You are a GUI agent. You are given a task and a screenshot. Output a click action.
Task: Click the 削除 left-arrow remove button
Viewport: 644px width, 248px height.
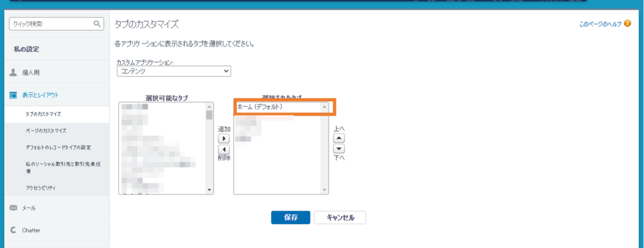[x=223, y=149]
